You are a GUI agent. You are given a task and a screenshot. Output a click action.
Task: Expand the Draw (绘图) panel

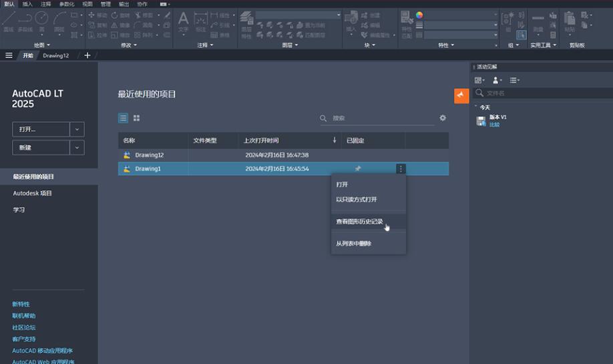(x=42, y=45)
